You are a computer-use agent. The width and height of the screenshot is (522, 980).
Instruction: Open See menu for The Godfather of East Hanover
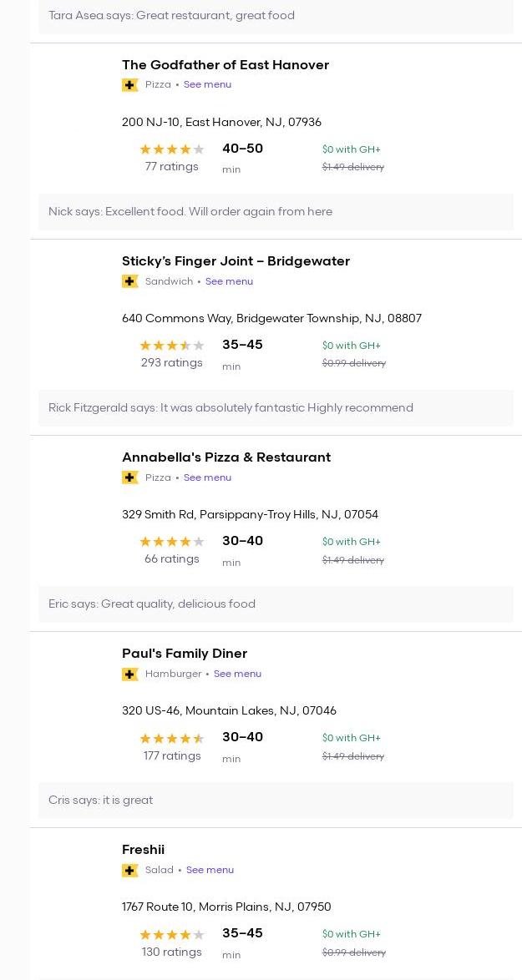pyautogui.click(x=207, y=85)
